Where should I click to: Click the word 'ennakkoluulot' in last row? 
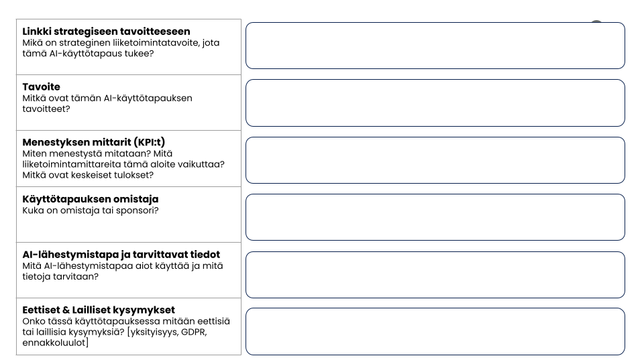(x=54, y=343)
